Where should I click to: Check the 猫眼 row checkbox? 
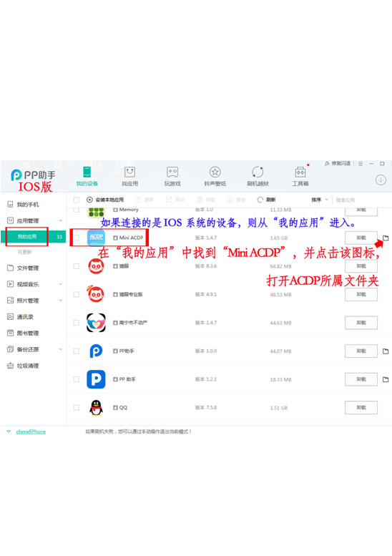coord(77,266)
